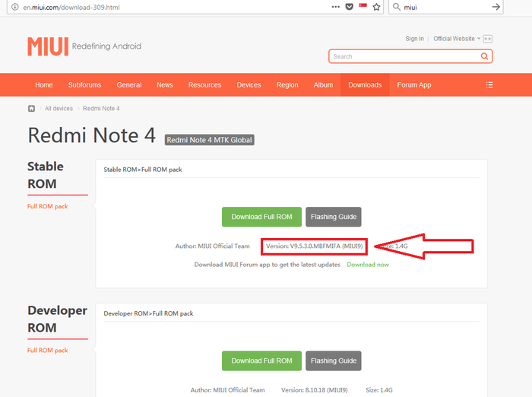Select Full ROM pack under Stable ROM
This screenshot has height=397, width=532.
[48, 206]
